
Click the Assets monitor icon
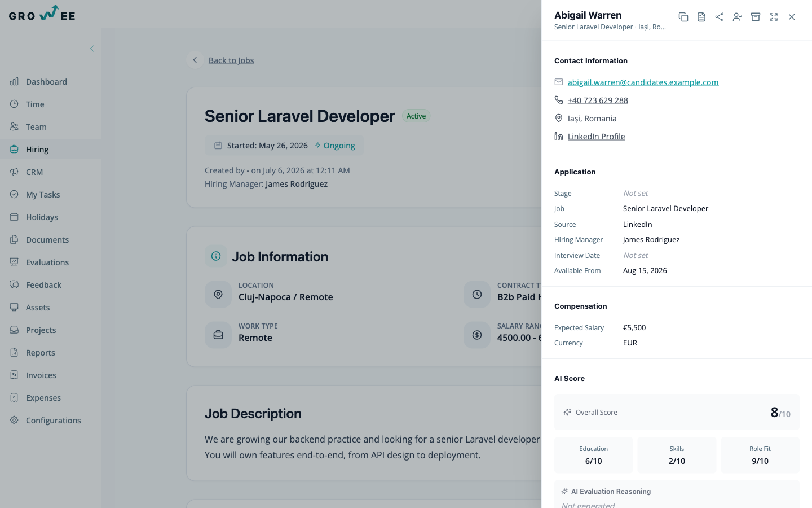tap(14, 307)
